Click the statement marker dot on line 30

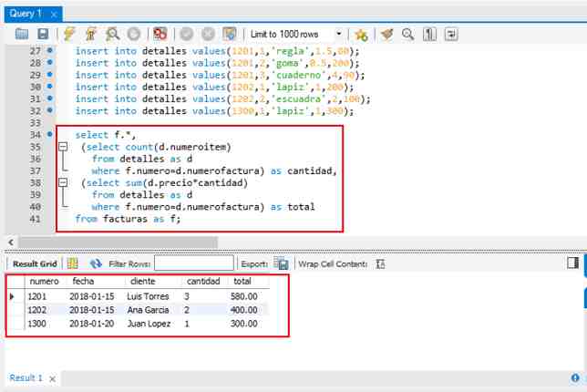tap(50, 86)
